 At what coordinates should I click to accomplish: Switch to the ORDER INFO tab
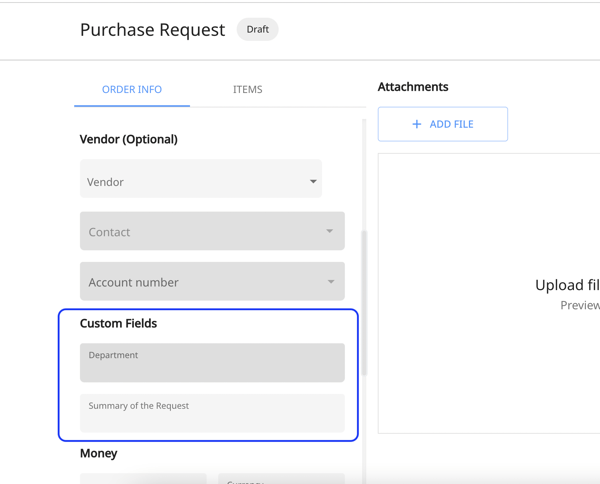[x=132, y=90]
